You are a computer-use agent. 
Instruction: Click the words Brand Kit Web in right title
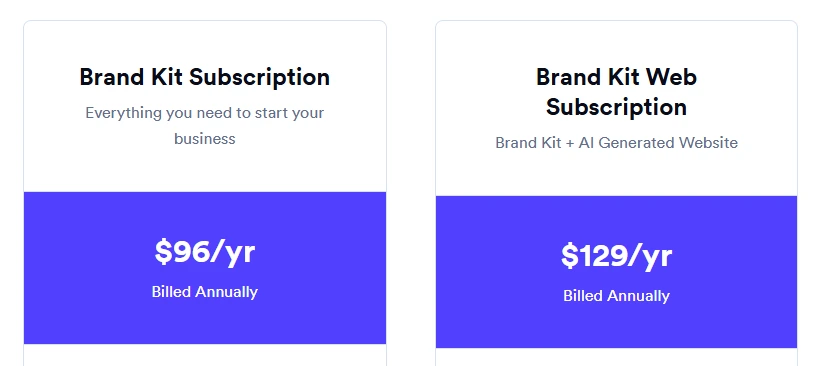click(x=616, y=77)
